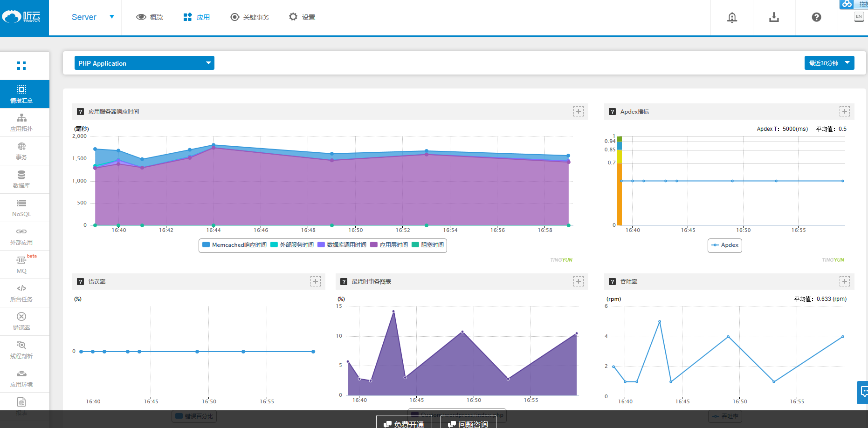
Task: Switch to the 概览 navigation tab
Action: pos(150,17)
